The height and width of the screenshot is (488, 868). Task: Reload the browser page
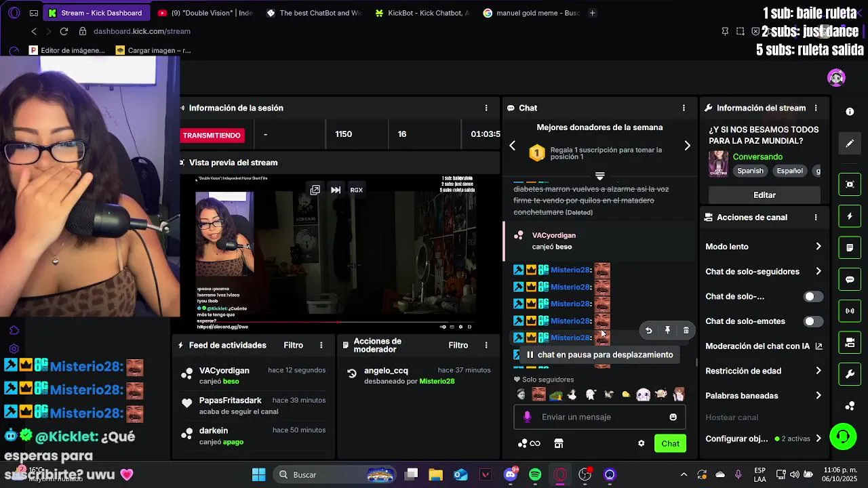(64, 31)
